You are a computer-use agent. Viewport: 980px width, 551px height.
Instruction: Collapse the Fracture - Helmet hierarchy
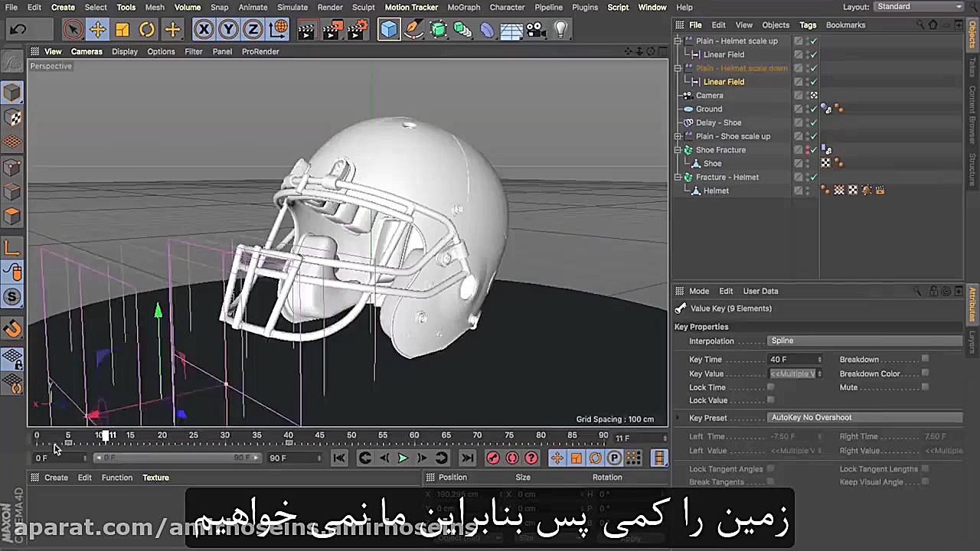pos(678,177)
